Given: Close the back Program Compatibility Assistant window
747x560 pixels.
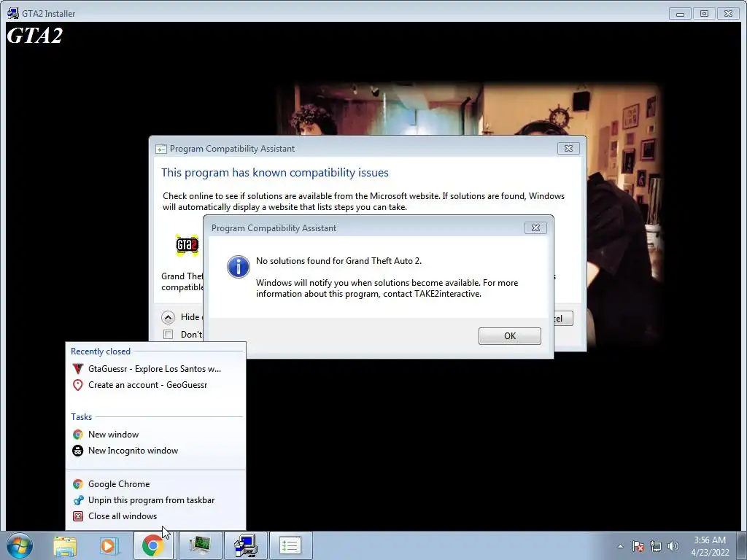Looking at the screenshot, I should point(568,149).
